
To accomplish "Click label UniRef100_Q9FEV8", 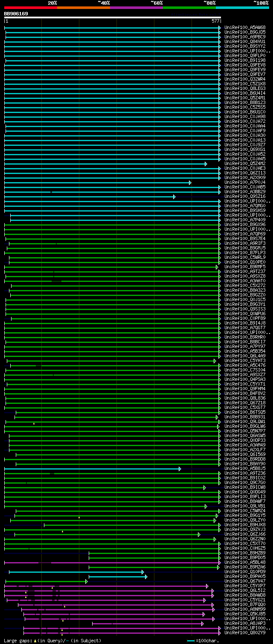I will pos(245,65).
